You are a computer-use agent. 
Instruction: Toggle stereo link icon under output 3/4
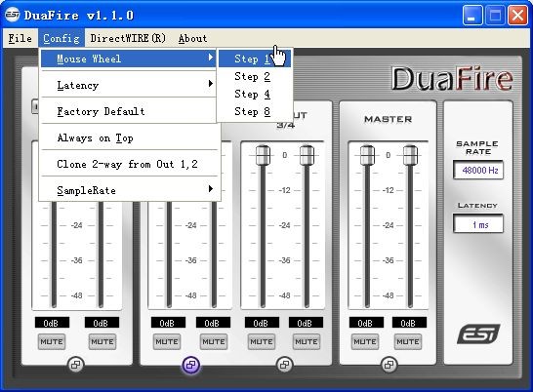click(284, 365)
